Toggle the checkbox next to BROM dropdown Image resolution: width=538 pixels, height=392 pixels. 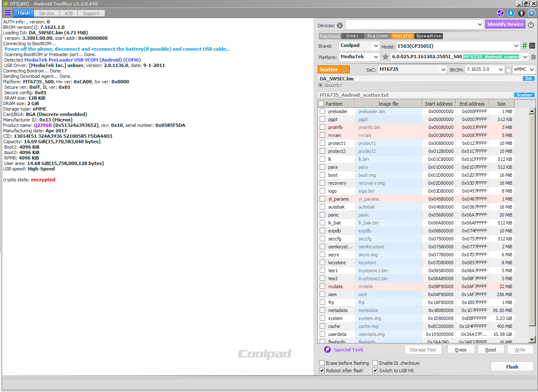tap(508, 70)
